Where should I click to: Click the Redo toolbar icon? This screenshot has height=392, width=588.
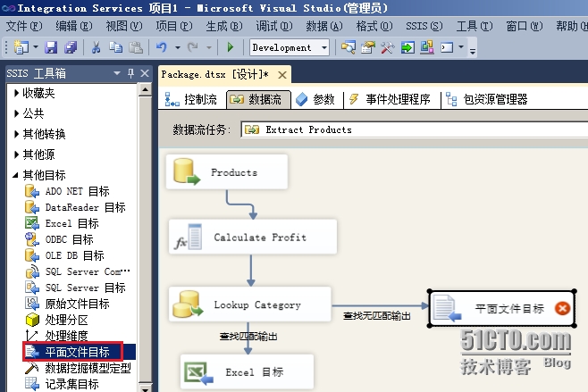click(x=193, y=47)
